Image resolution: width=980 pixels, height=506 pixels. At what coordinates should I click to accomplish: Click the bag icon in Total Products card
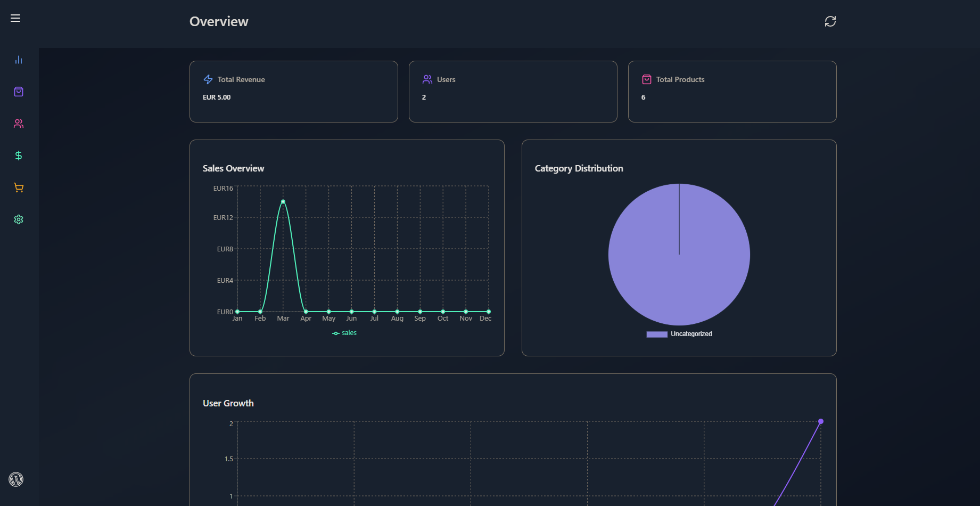pos(647,79)
